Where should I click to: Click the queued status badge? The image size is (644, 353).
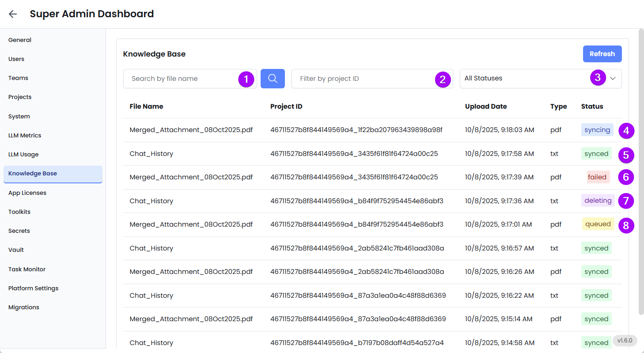pyautogui.click(x=598, y=224)
